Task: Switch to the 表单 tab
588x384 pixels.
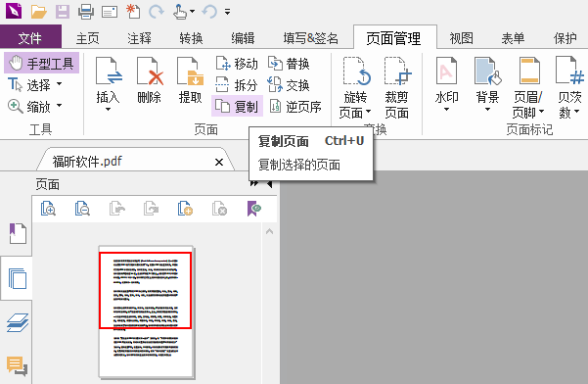Action: [x=513, y=38]
